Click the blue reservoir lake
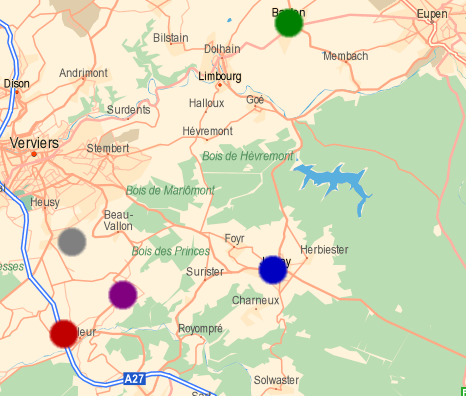This screenshot has width=466, height=396. point(333,182)
